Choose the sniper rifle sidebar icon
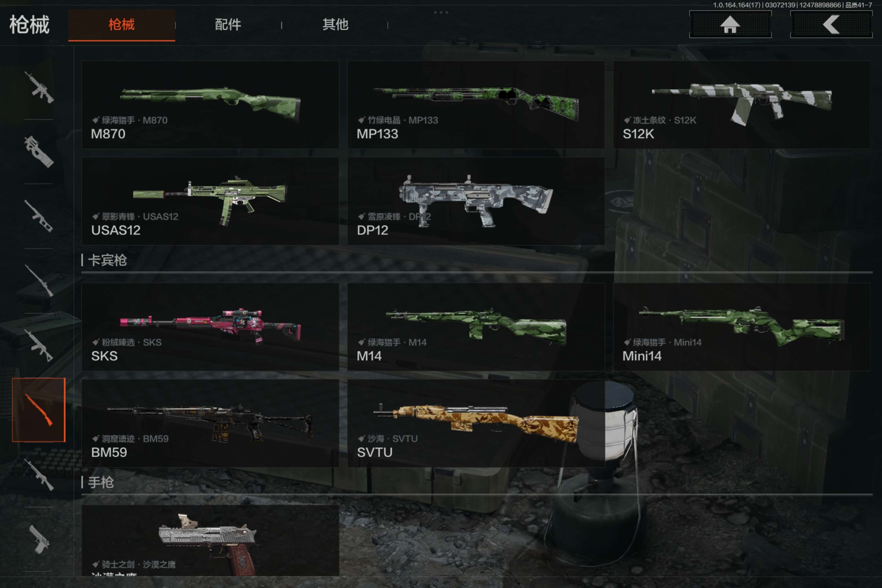Screen dimensions: 882x588 [x=39, y=281]
